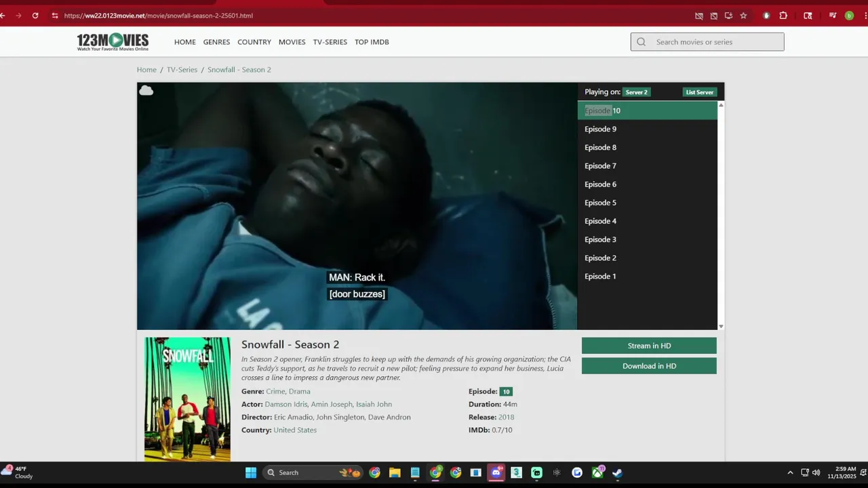This screenshot has height=488, width=868.
Task: Select Episode 7 in the list
Action: tap(647, 165)
